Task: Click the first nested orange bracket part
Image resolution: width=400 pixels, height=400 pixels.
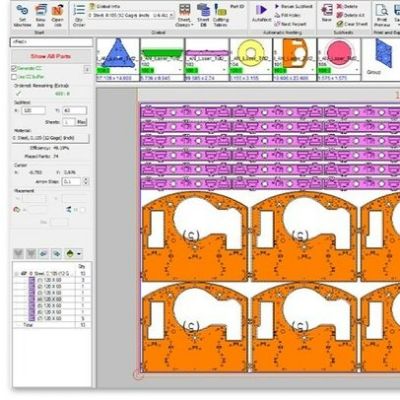Action: pos(195,237)
